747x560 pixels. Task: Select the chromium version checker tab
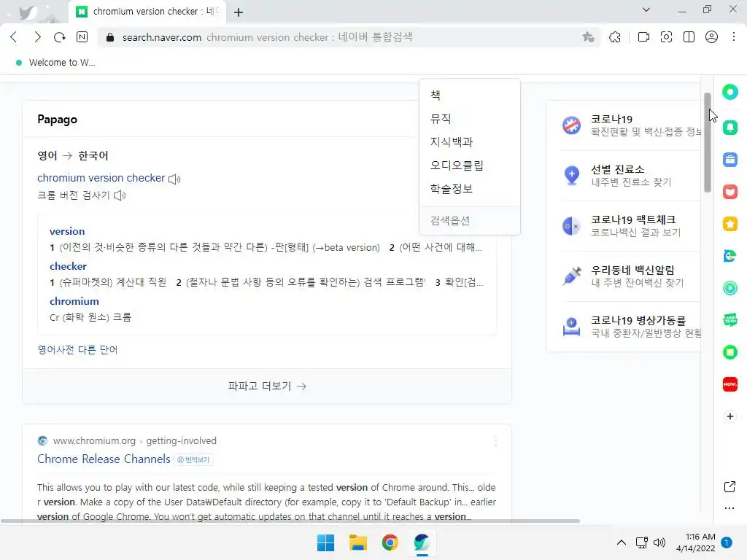point(147,12)
